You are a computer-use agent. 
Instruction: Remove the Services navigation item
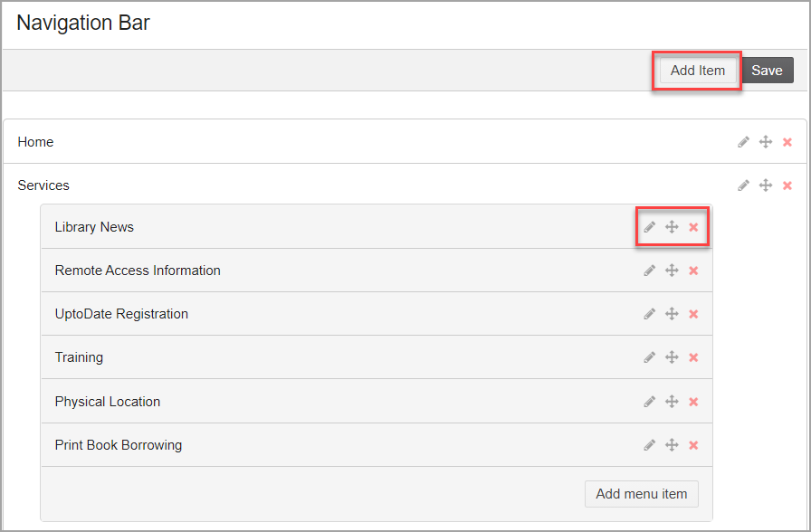pos(787,185)
